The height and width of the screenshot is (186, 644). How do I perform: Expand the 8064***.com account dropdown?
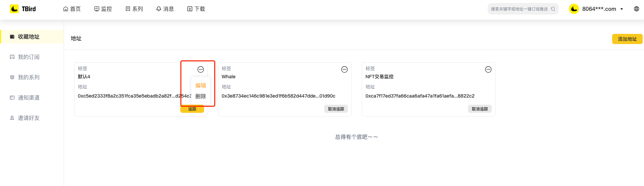coord(622,9)
